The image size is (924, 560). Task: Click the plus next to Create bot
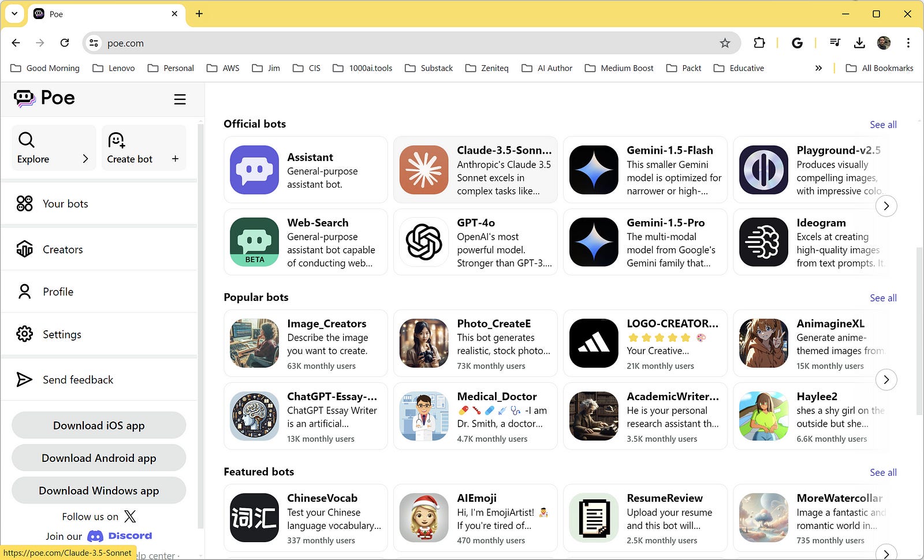(175, 159)
